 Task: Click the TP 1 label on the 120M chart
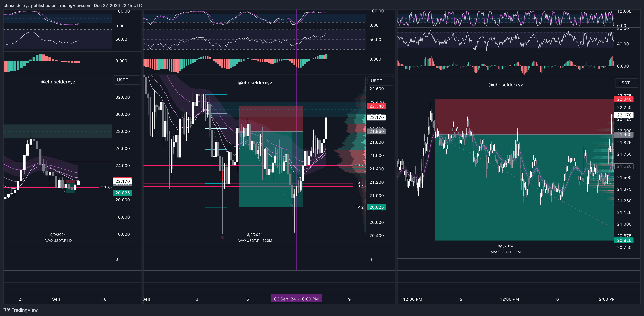click(359, 183)
